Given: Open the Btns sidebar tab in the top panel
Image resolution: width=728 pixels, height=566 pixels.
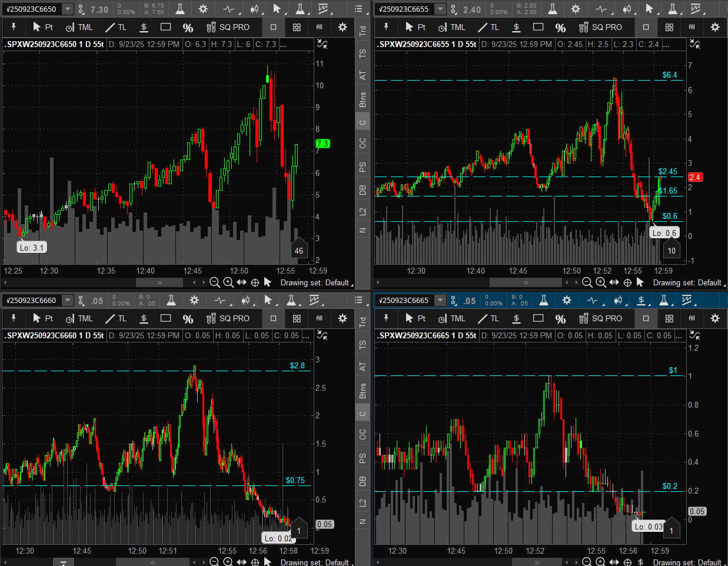Looking at the screenshot, I should pyautogui.click(x=363, y=99).
